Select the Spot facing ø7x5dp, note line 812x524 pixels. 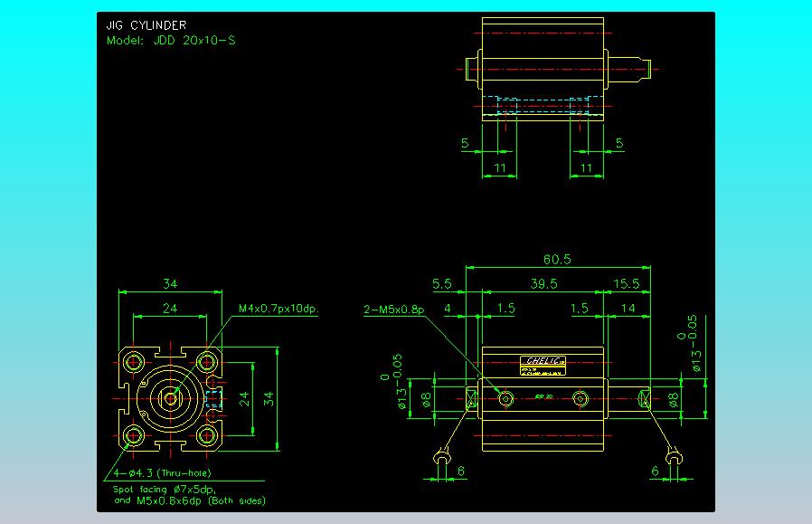pos(165,489)
